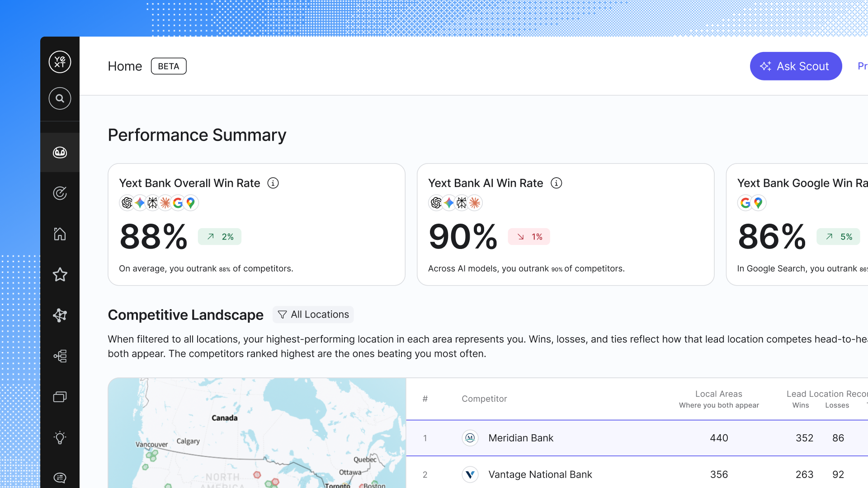
Task: Click Vantage National Bank's 263 wins value
Action: click(x=804, y=474)
